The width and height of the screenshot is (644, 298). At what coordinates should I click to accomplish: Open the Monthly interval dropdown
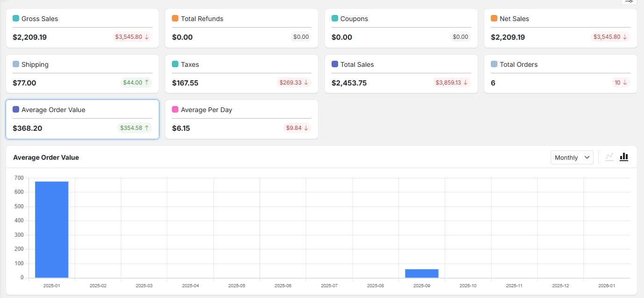pos(572,157)
